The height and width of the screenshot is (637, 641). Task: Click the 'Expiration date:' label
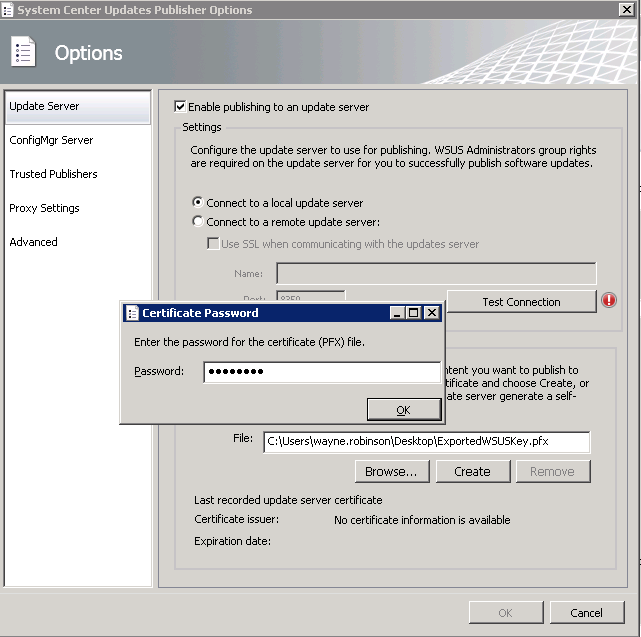click(232, 541)
